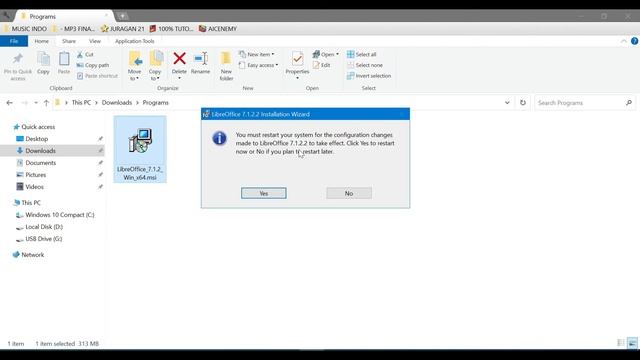Open the MUSIC INDO bookmark folder
640x360 pixels.
pos(25,29)
